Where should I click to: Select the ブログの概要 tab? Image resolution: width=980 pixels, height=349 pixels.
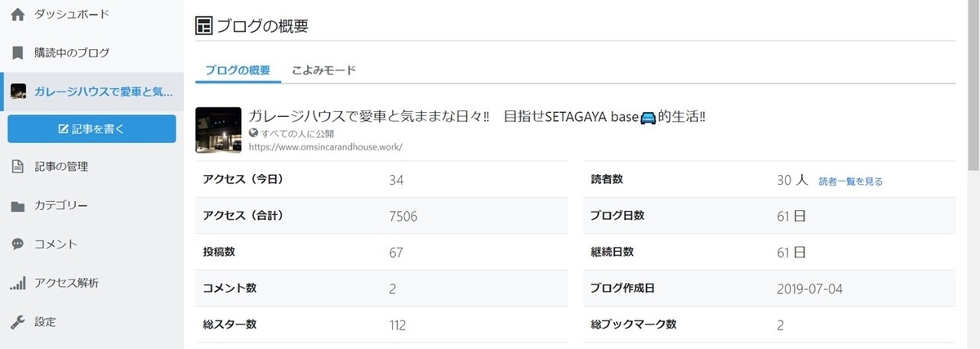pos(238,70)
